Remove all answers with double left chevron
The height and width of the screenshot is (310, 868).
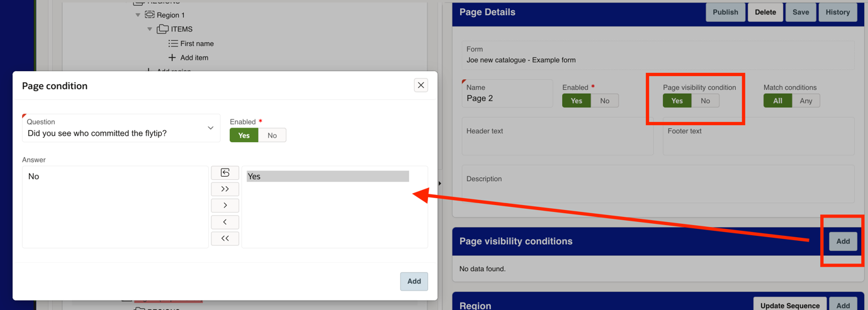click(x=225, y=238)
